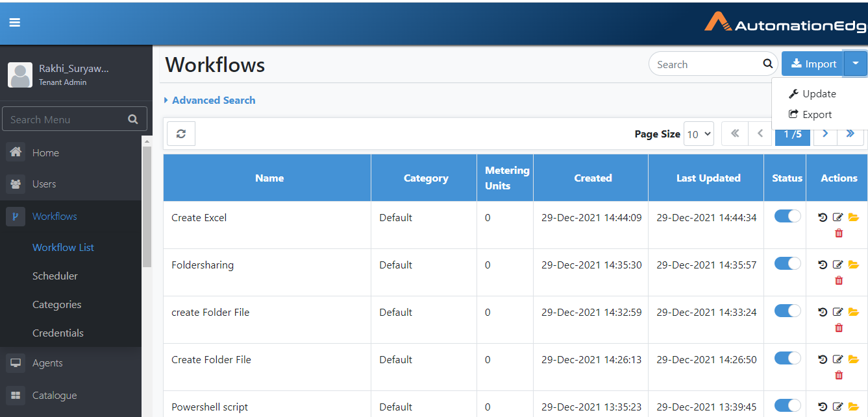Click the AutomationEdge logo
The image size is (868, 417).
point(786,22)
